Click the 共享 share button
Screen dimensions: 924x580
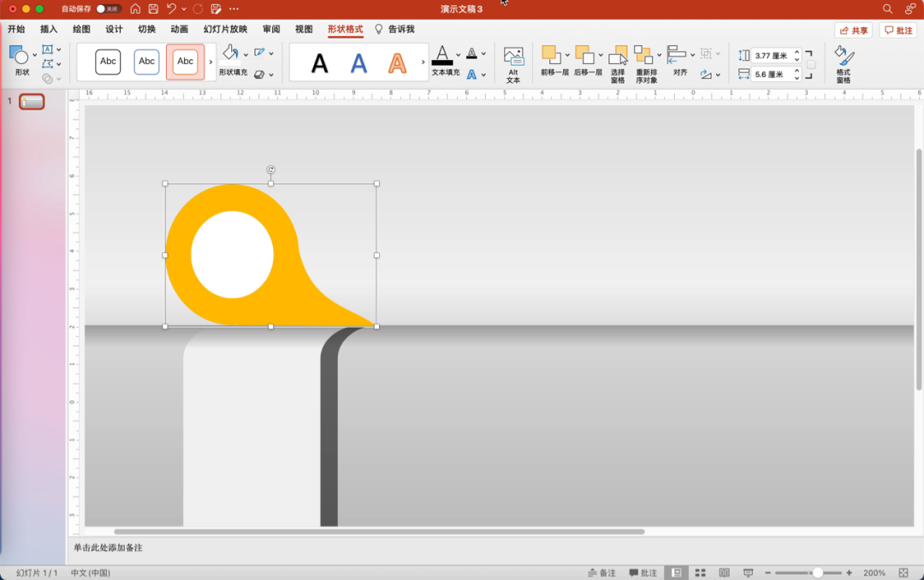pos(853,30)
